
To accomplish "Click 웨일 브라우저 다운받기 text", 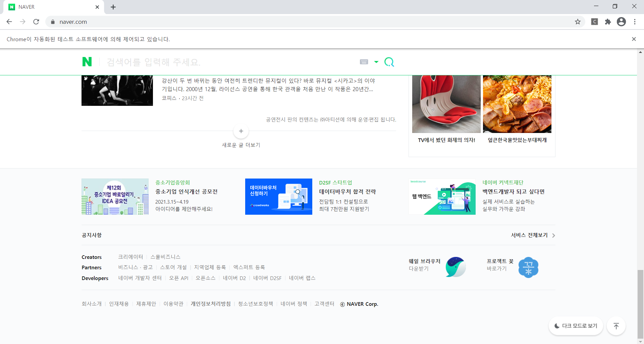I will pyautogui.click(x=424, y=265).
